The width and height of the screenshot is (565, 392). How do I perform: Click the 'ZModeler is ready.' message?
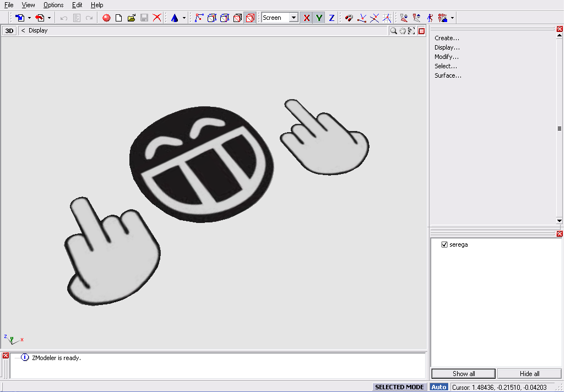(x=57, y=358)
